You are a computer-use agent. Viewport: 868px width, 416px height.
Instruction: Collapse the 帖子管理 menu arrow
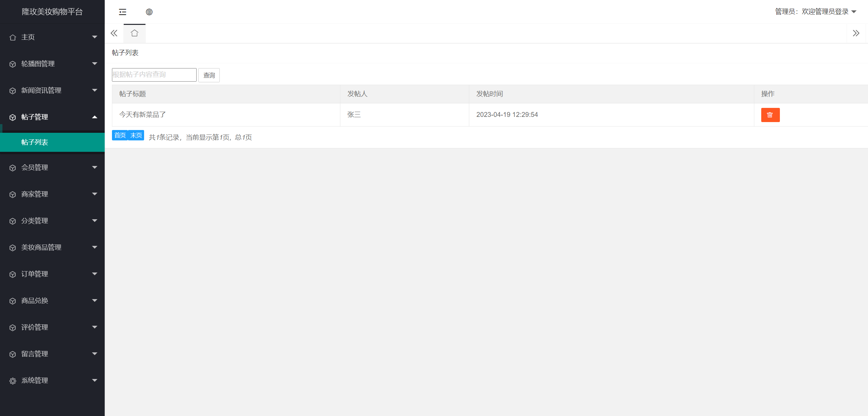(94, 117)
